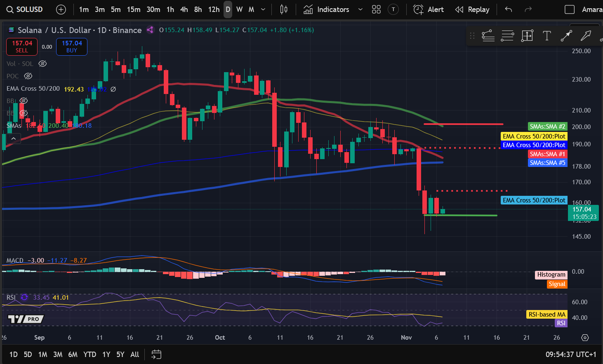
Task: Open the timeframe dropdown chevron
Action: click(x=263, y=9)
